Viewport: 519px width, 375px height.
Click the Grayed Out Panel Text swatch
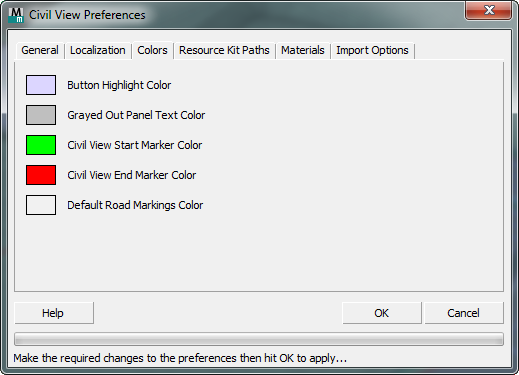click(x=41, y=115)
